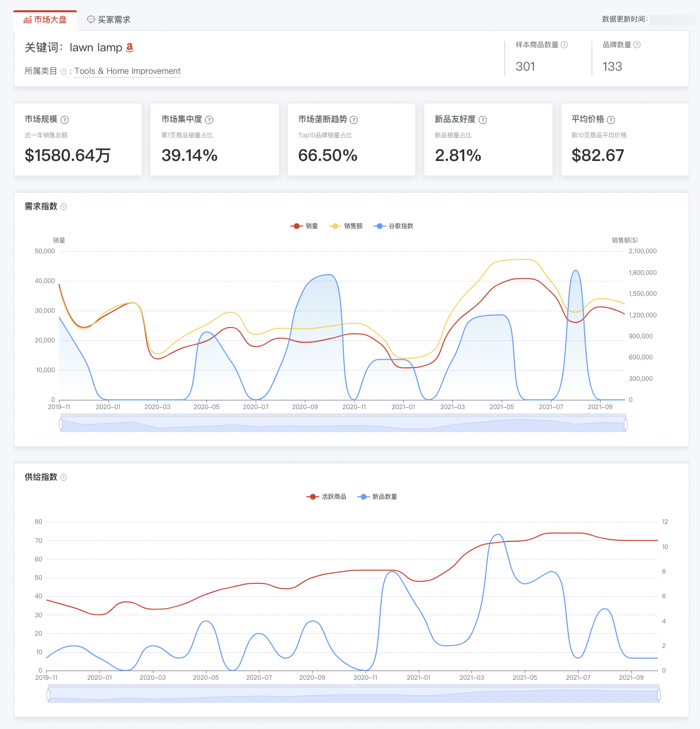Open the Tools & Home Improvement category link
The image size is (700, 729).
tap(128, 71)
